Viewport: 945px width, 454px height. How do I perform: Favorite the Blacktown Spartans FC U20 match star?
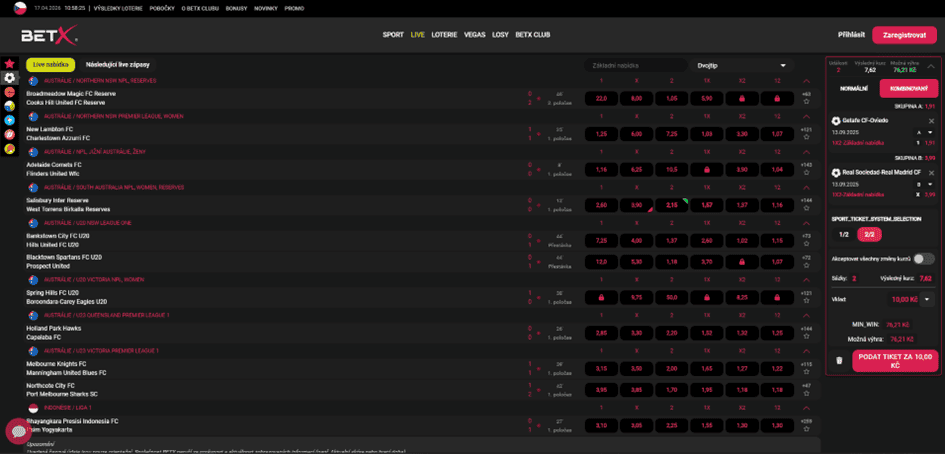tap(806, 266)
